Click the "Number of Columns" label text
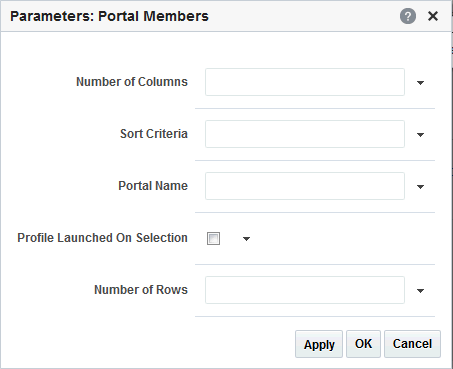453x369 pixels. tap(132, 82)
